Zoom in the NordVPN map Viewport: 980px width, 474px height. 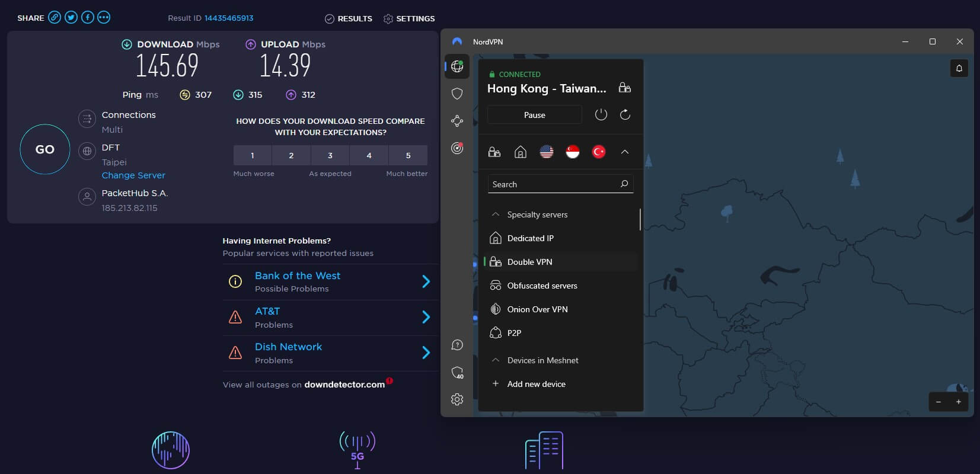959,402
